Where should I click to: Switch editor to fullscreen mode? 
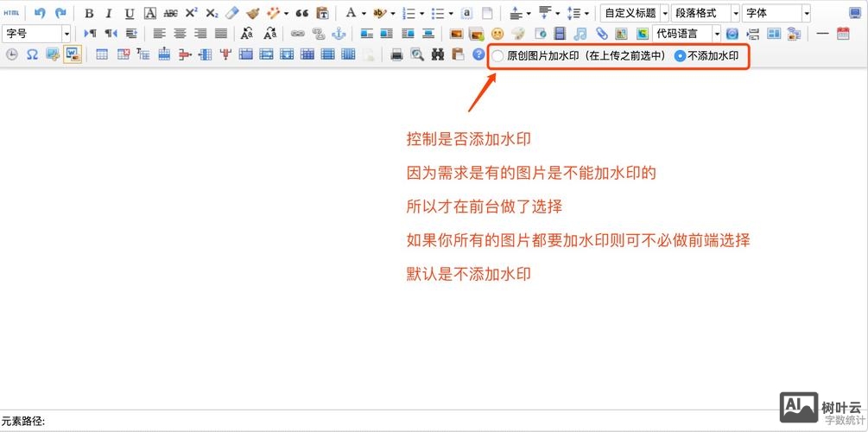(x=855, y=13)
